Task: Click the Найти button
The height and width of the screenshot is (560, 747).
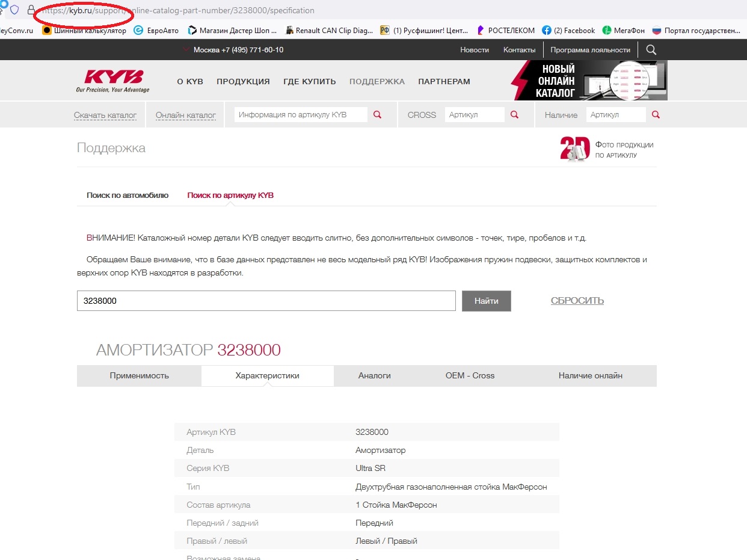Action: tap(487, 301)
